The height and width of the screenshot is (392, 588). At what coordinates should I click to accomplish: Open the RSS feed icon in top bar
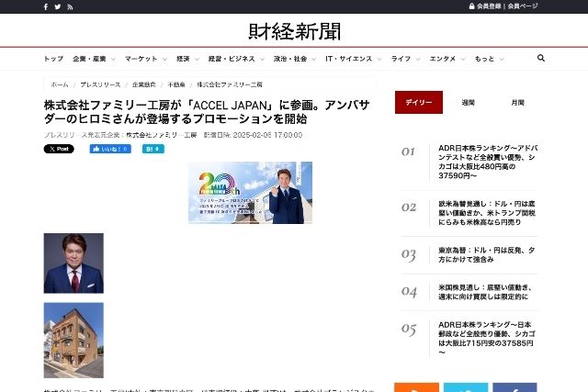point(70,6)
